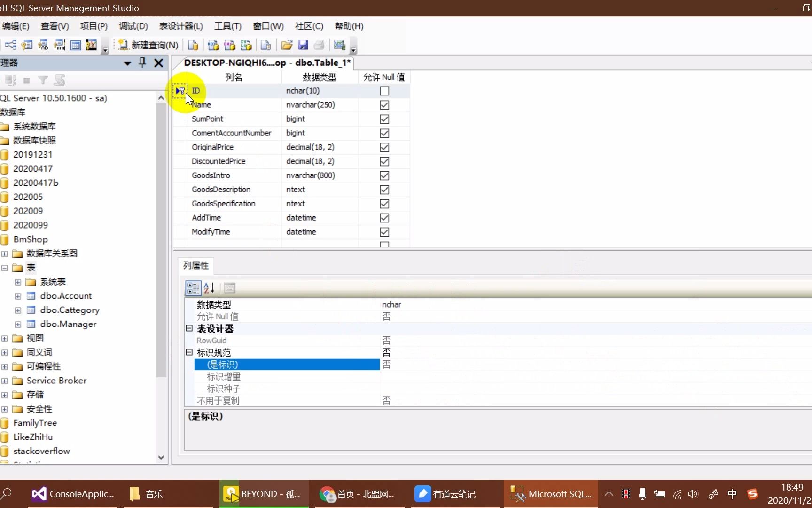Viewport: 812px width, 508px height.
Task: Open the Object Explorer window position dropdown arrow
Action: pyautogui.click(x=127, y=63)
